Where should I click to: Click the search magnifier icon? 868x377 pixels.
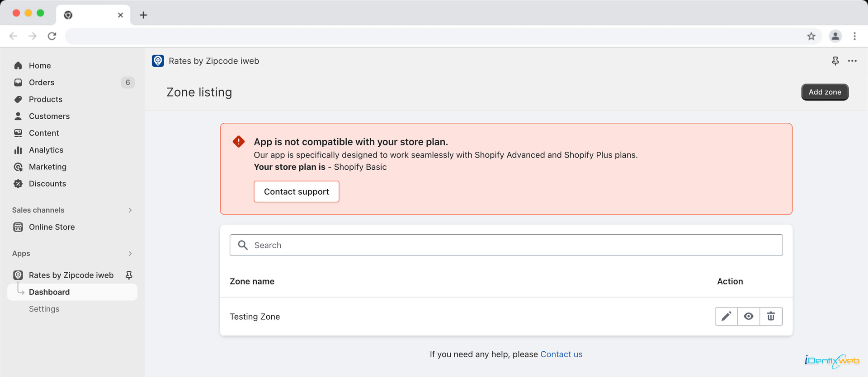[243, 245]
